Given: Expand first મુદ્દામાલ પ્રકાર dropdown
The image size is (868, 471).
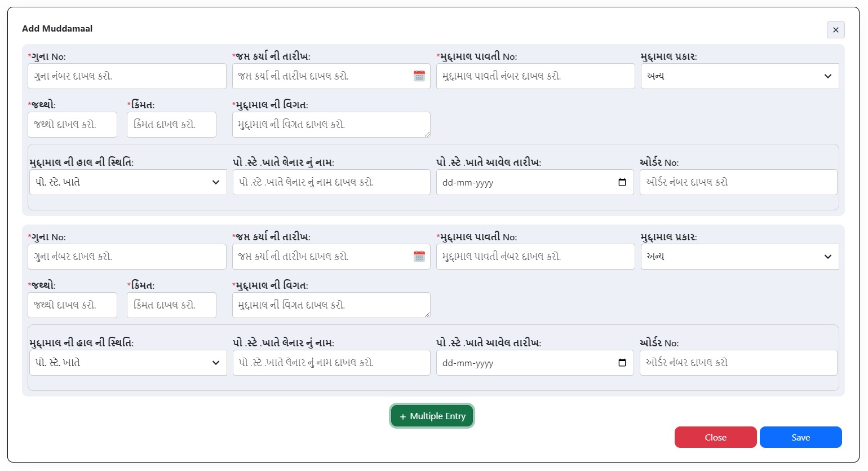Looking at the screenshot, I should [739, 76].
